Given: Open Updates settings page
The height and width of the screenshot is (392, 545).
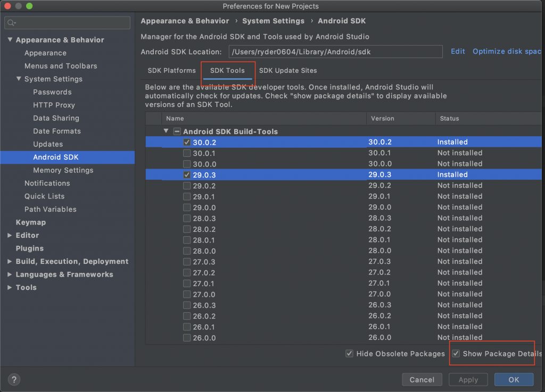Looking at the screenshot, I should (48, 144).
